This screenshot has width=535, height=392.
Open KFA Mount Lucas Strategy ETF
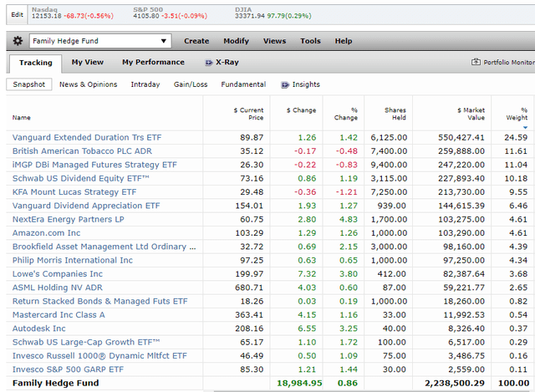coord(74,192)
